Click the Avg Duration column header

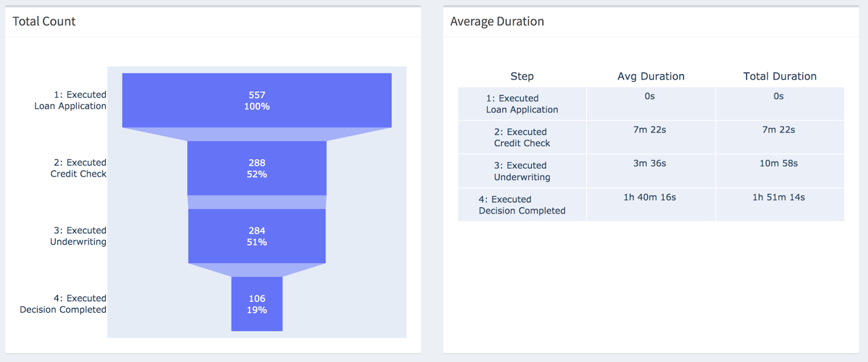[x=650, y=77]
